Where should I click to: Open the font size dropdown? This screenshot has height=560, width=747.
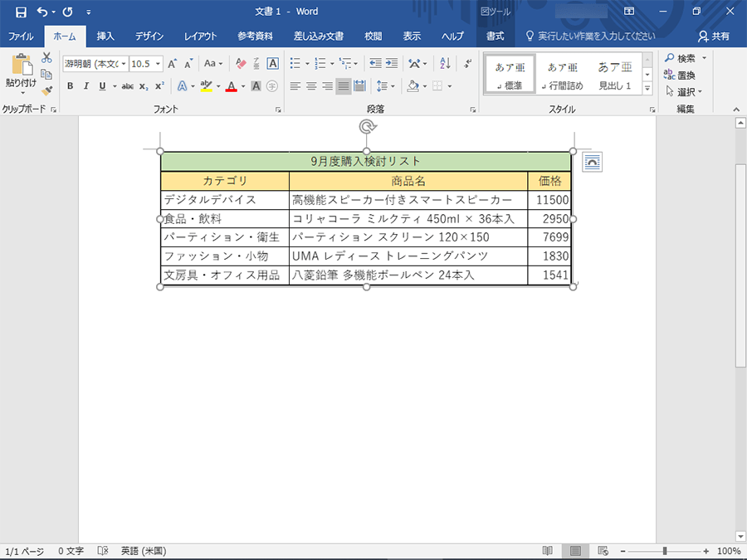point(158,64)
